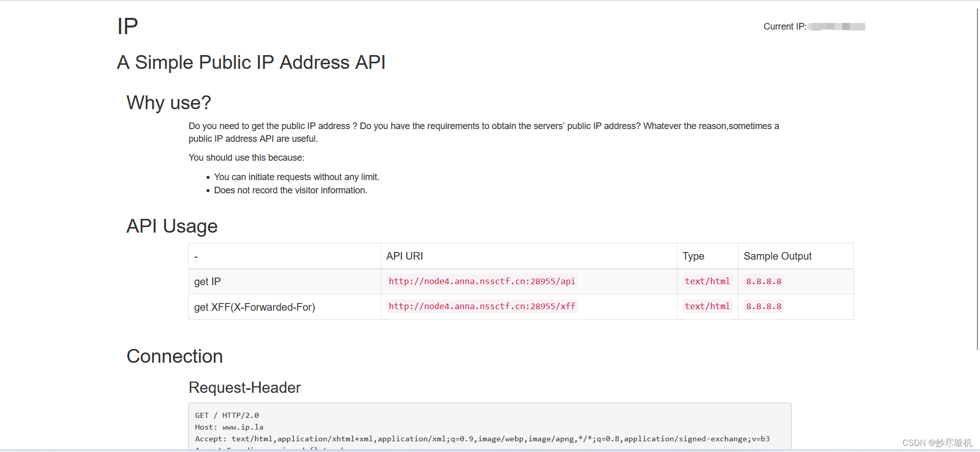Click the large IP page title
Viewport: 980px width, 452px height.
coord(128,27)
